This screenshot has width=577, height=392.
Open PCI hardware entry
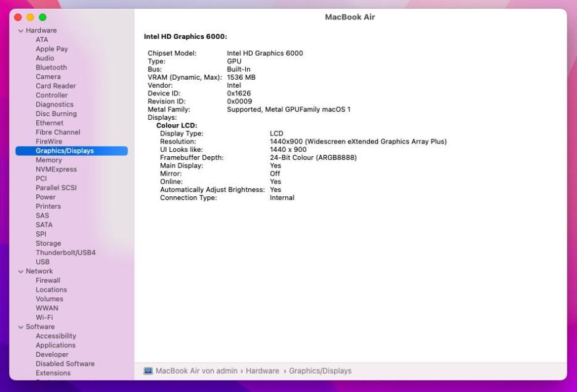point(41,179)
